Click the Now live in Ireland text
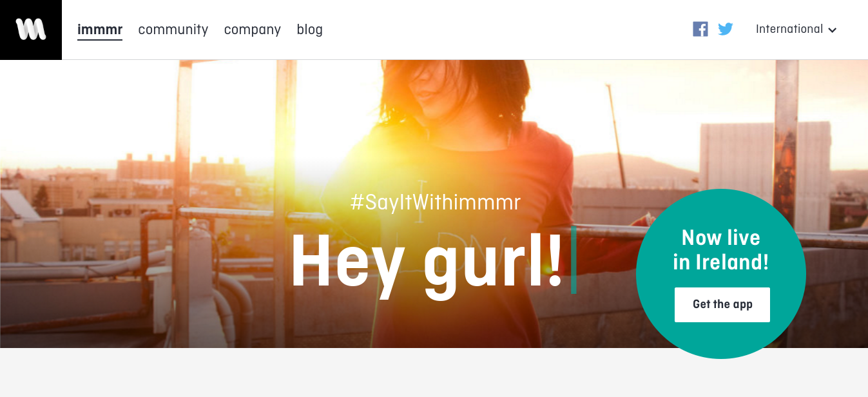Viewport: 868px width, 397px height. click(721, 250)
